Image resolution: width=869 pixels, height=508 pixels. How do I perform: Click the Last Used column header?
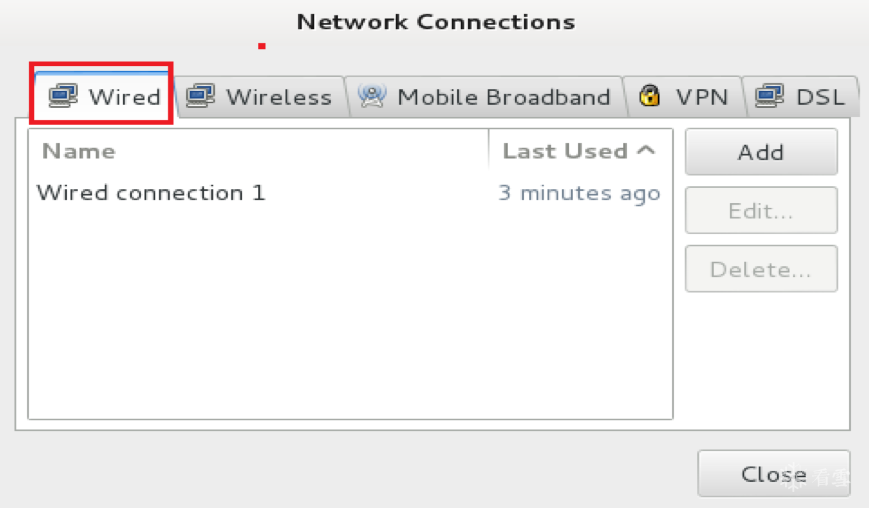pos(565,151)
